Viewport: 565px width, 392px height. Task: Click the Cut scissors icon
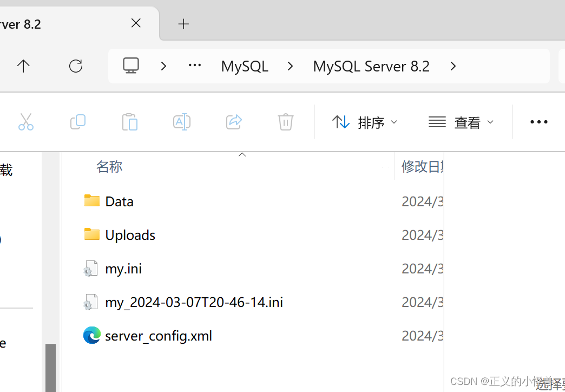point(26,122)
